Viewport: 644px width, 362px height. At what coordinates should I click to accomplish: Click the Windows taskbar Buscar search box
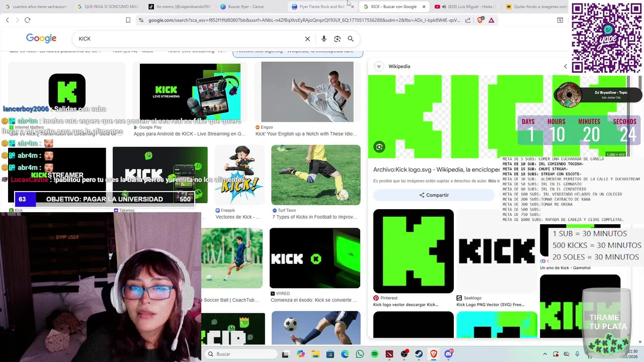coord(241,354)
